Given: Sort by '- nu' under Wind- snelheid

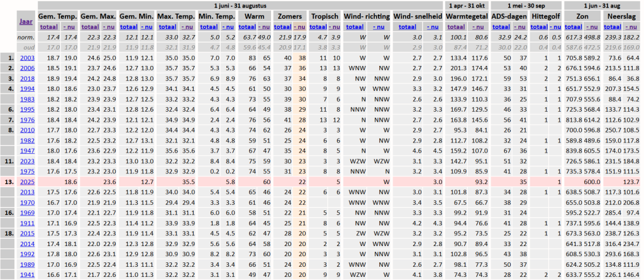Looking at the screenshot, I should click(433, 27).
